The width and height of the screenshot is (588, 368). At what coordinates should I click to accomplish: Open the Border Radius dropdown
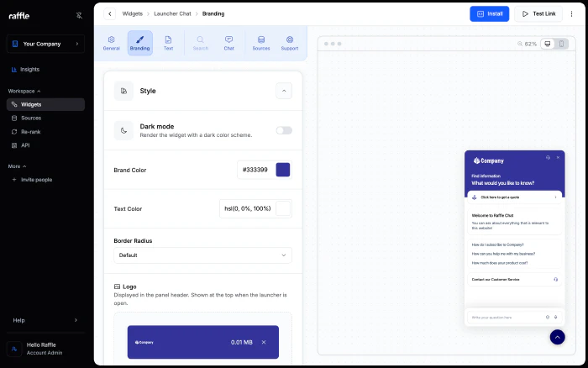(203, 255)
